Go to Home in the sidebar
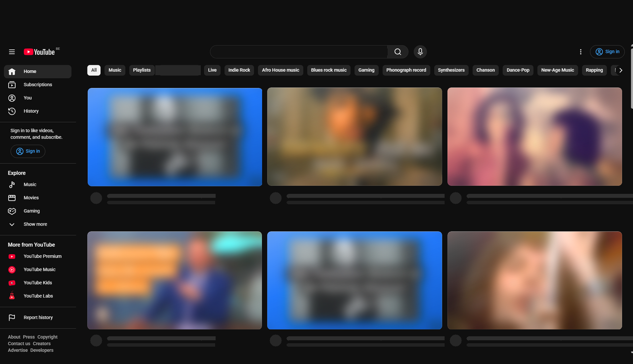This screenshot has width=633, height=364. pos(38,72)
